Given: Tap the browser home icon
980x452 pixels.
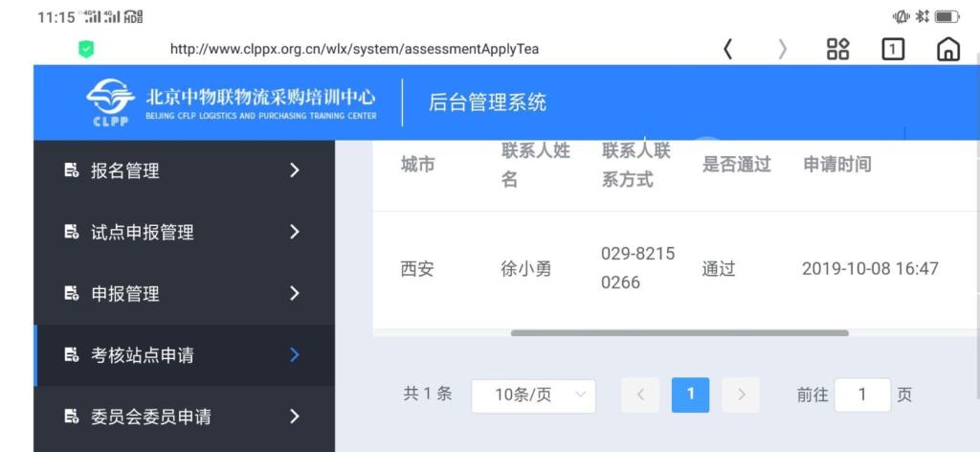Looking at the screenshot, I should click(947, 49).
